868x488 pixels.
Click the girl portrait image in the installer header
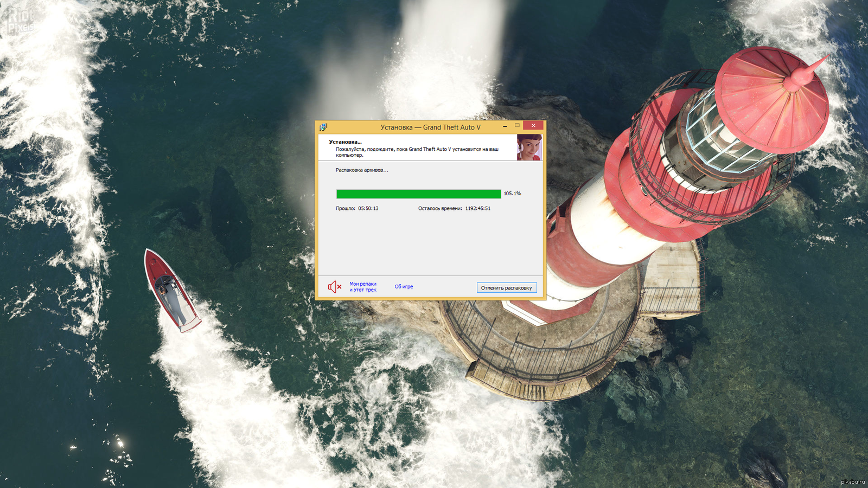[529, 147]
